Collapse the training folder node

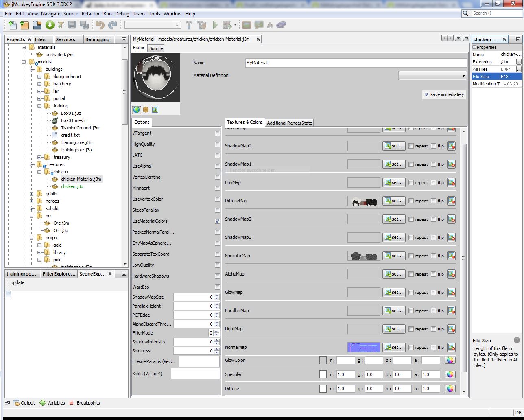pyautogui.click(x=39, y=106)
